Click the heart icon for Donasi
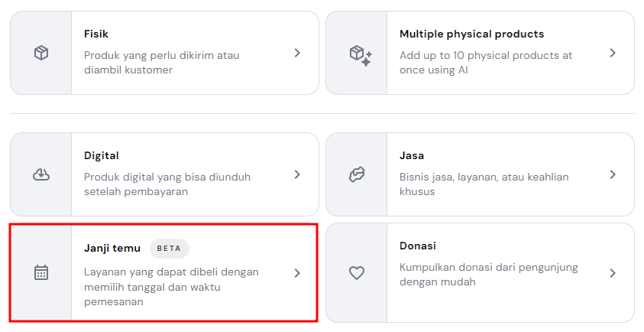 click(x=357, y=272)
